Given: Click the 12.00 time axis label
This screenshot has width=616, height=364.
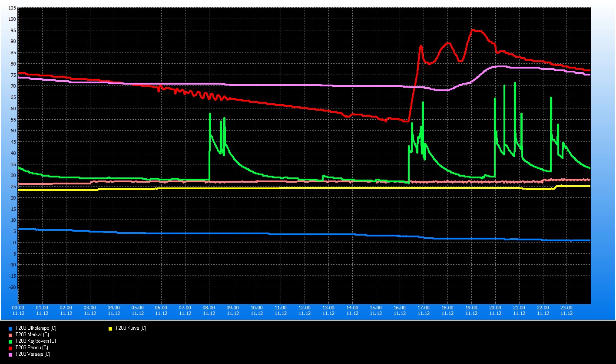Looking at the screenshot, I should [305, 307].
